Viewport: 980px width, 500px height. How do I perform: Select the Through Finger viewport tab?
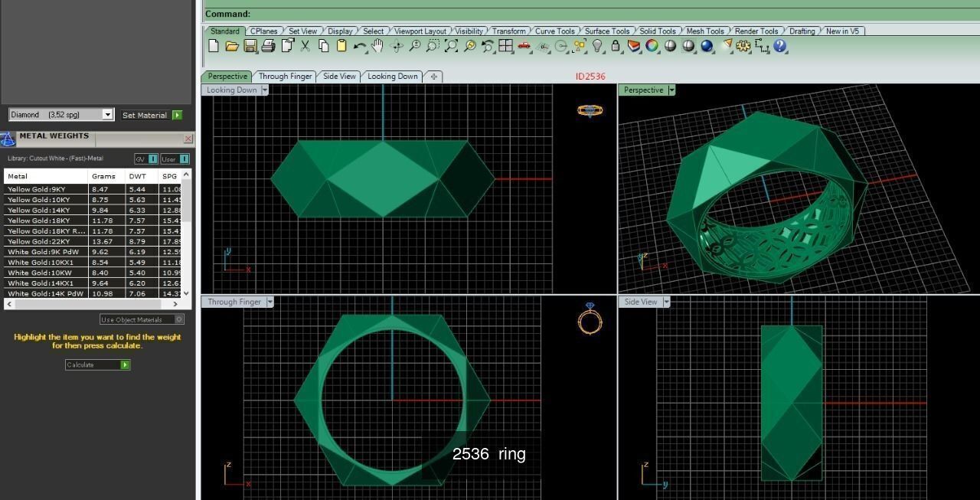pyautogui.click(x=285, y=77)
